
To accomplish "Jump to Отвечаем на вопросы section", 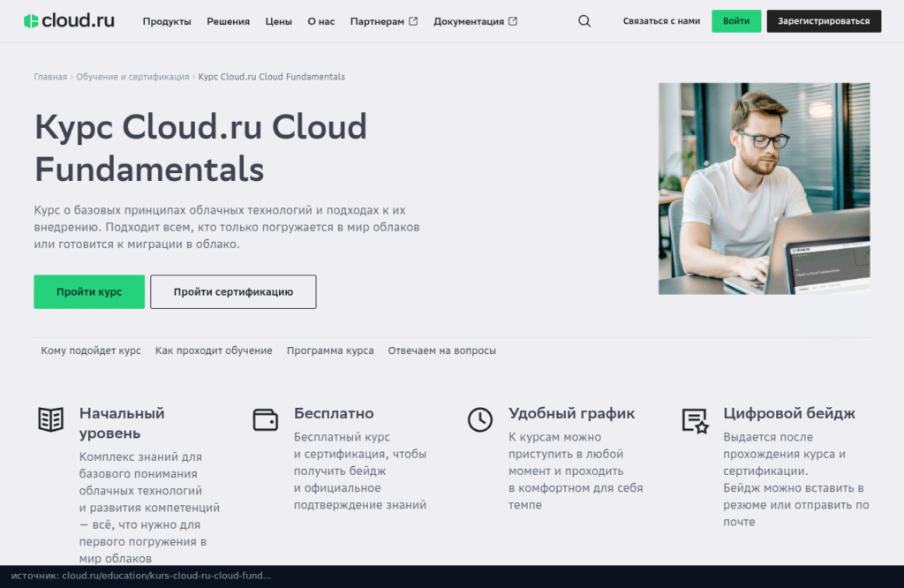I will pos(441,351).
